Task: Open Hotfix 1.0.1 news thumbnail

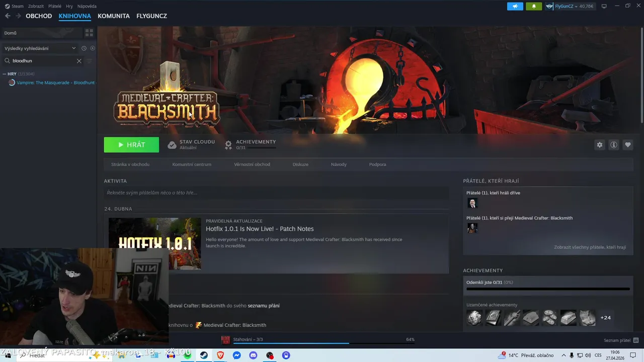Action: click(x=154, y=243)
